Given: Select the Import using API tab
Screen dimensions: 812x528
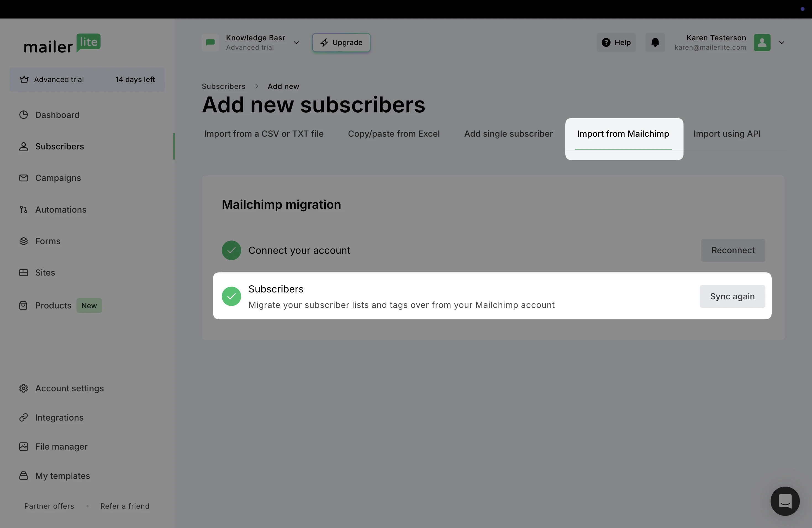Looking at the screenshot, I should click(727, 134).
